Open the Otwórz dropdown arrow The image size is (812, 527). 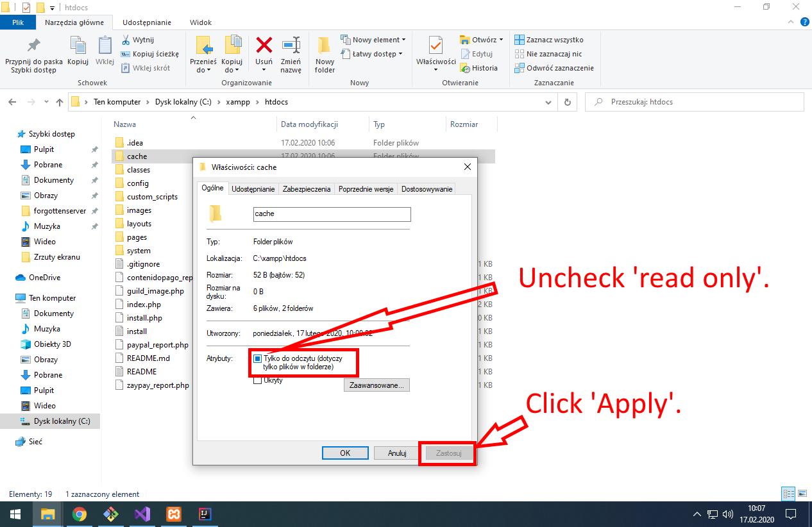pyautogui.click(x=500, y=39)
